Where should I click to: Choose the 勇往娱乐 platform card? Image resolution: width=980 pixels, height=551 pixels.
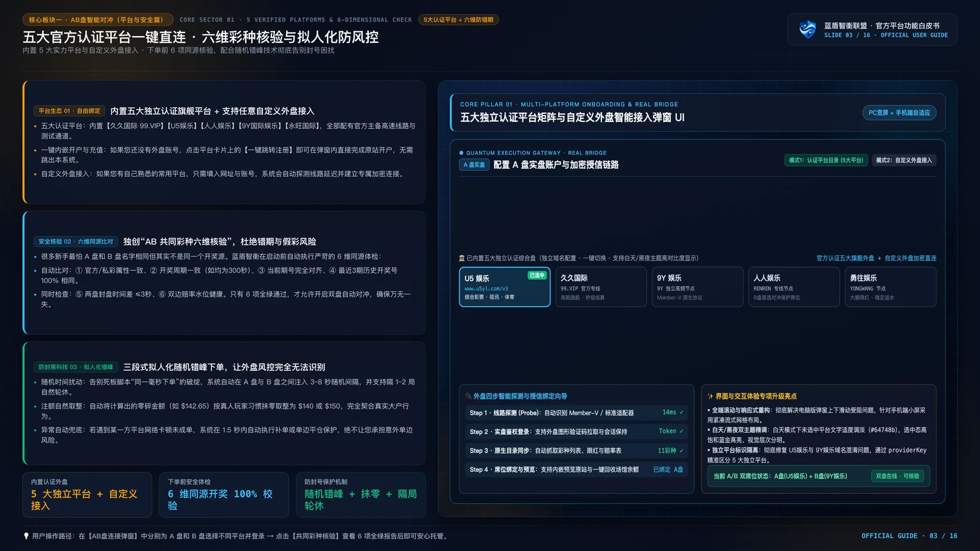[891, 287]
